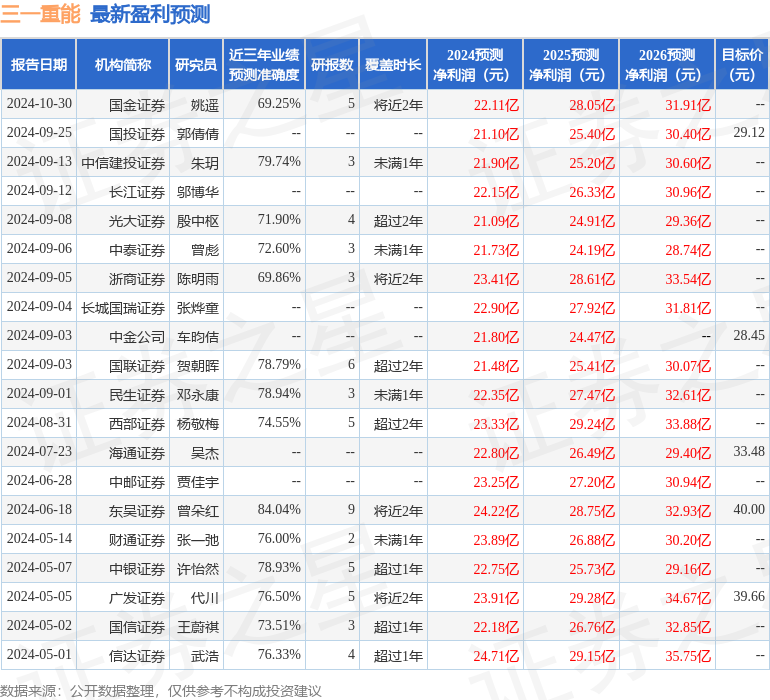
Task: Click the 近三年业绩预测准确度 column header
Action: click(264, 64)
